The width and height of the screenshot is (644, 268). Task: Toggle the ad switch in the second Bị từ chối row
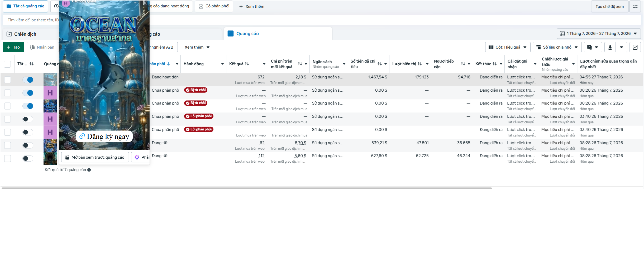[x=28, y=106]
